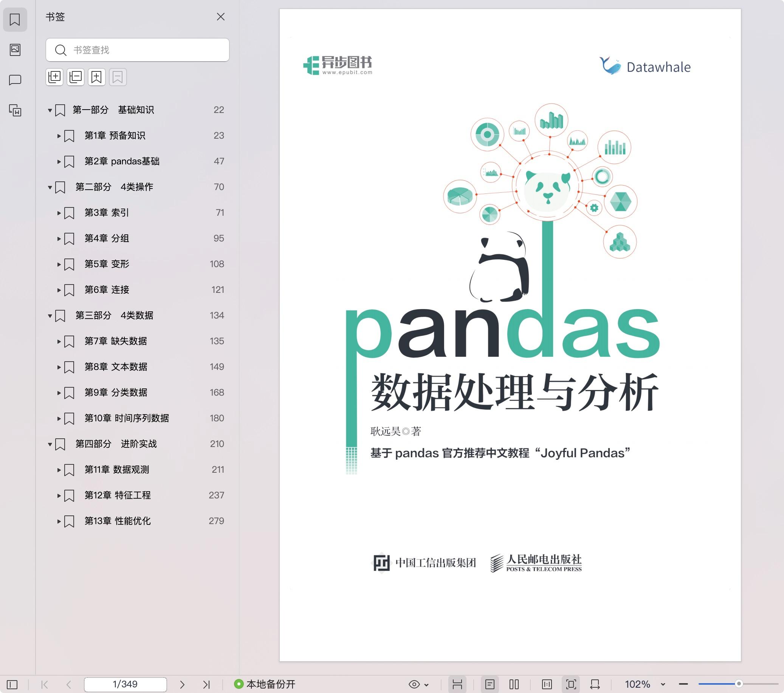Open 第11章 数据观测 bookmark
Screen dimensions: 784x693
pyautogui.click(x=116, y=470)
